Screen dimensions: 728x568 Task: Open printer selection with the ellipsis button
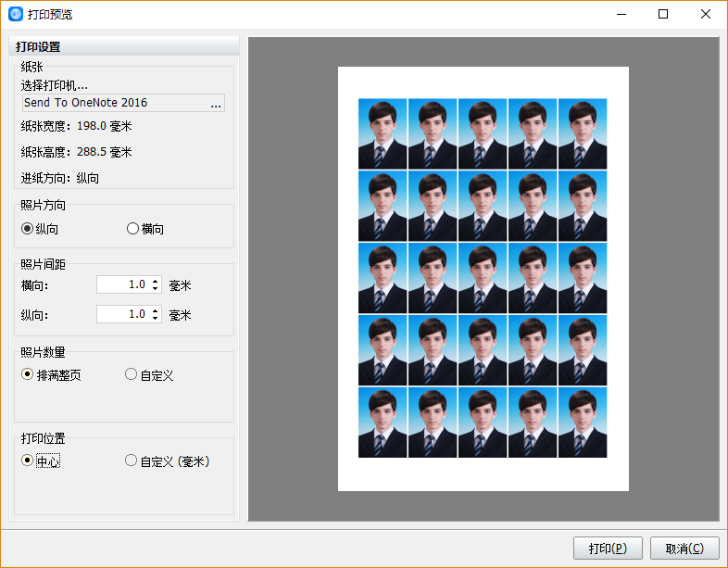(x=215, y=104)
